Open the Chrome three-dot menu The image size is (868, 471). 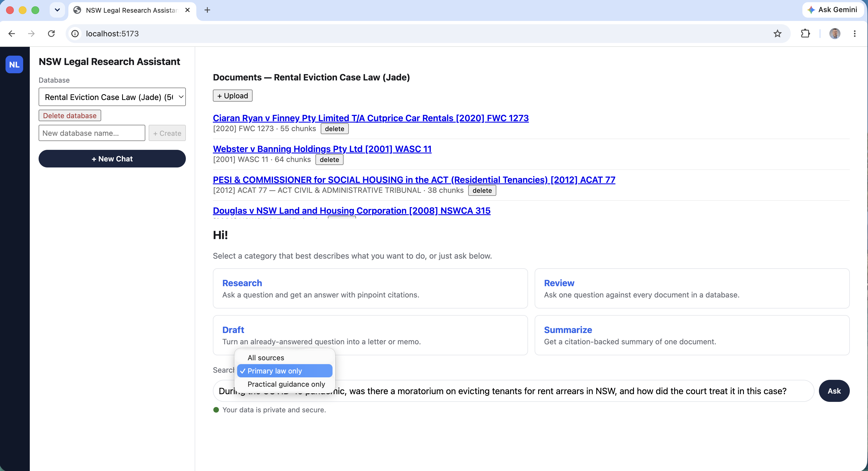tap(854, 34)
